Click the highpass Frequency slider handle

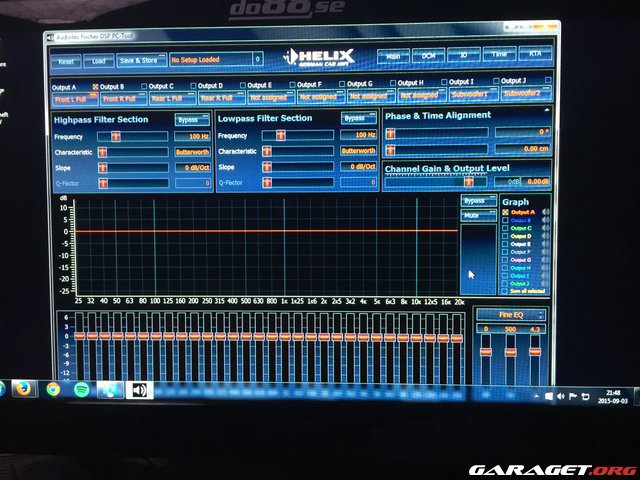click(101, 135)
